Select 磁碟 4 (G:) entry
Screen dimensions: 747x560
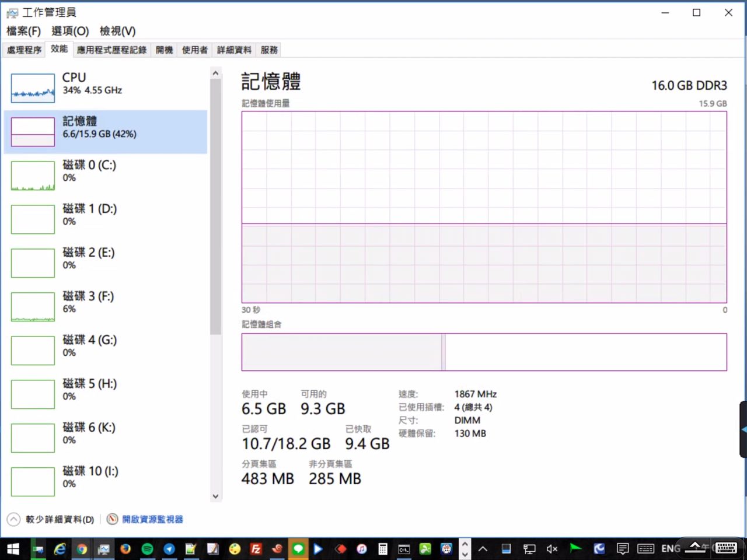[106, 351]
